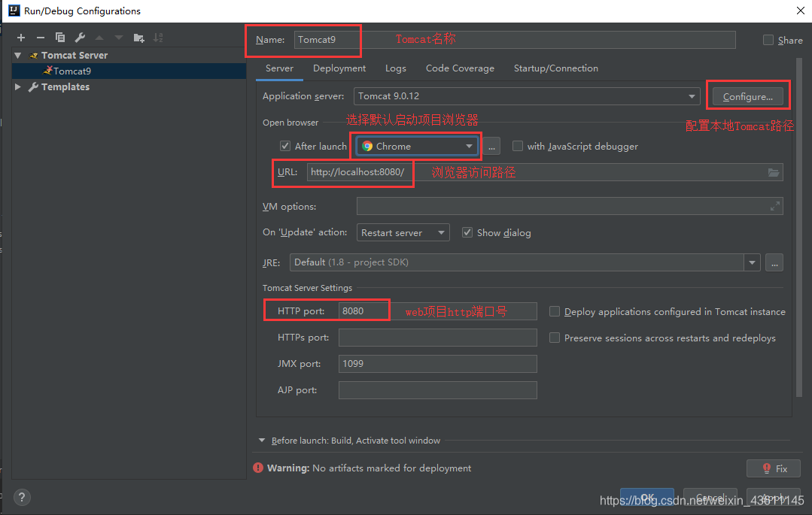Toggle the Show dialog checkbox
Image resolution: width=812 pixels, height=515 pixels.
click(x=467, y=232)
